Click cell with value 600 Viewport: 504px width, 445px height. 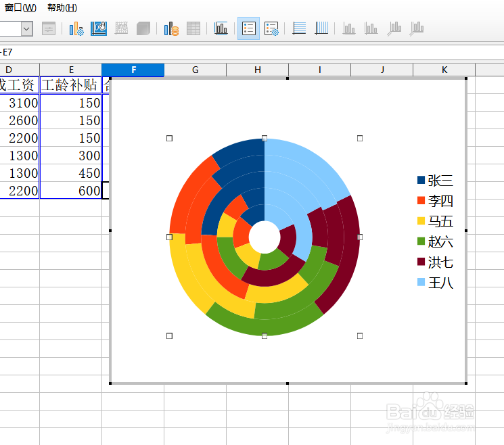pyautogui.click(x=71, y=191)
